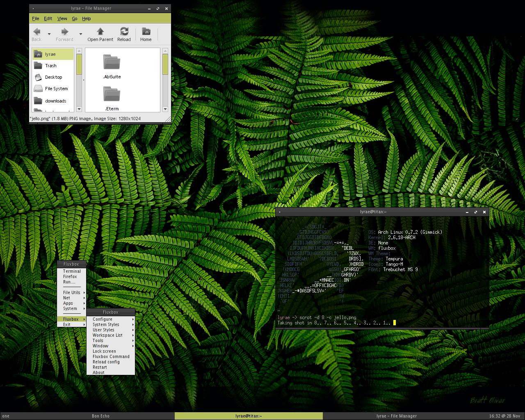Screen dimensions: 525x420
Task: Go Back in the File Manager toolbar
Action: [37, 34]
